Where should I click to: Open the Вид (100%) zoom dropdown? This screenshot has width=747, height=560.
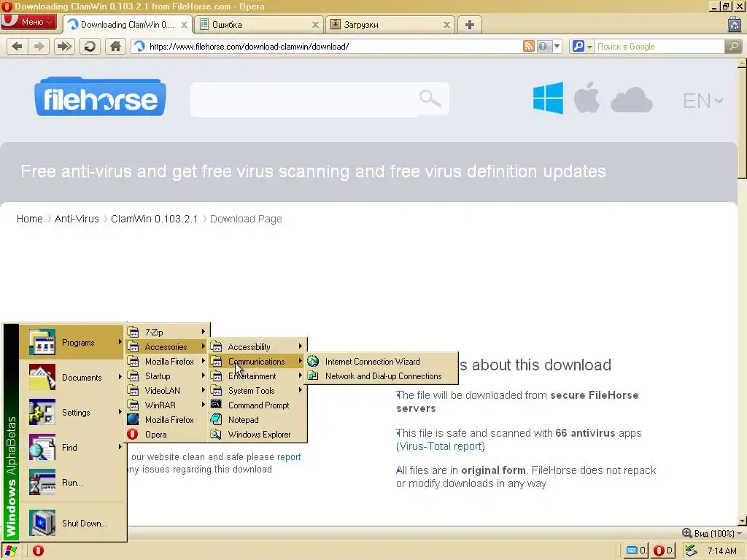coord(712,533)
